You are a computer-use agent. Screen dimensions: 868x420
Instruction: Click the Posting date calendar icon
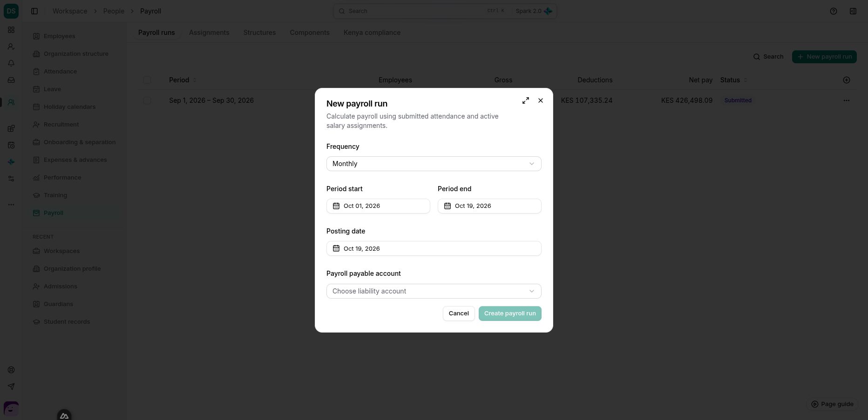tap(336, 248)
